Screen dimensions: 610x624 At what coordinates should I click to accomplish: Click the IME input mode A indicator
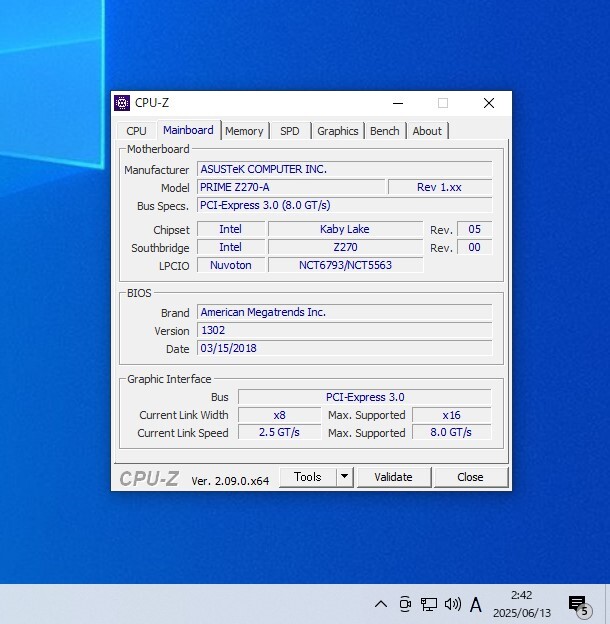pos(476,605)
